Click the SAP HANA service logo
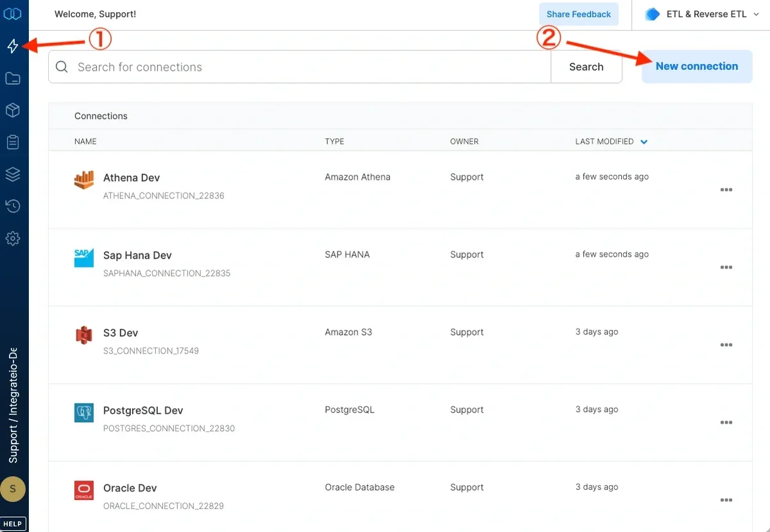 84,258
